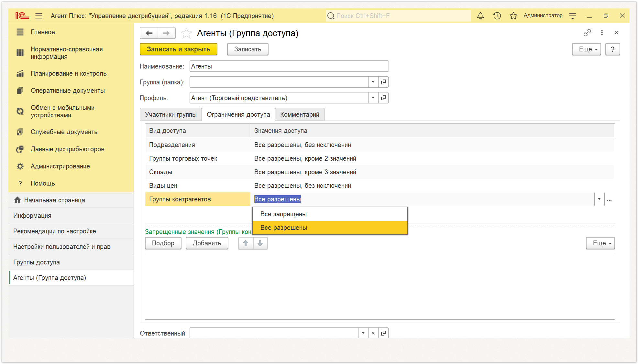The height and width of the screenshot is (364, 638).
Task: Switch to Комментарий tab
Action: pos(300,114)
